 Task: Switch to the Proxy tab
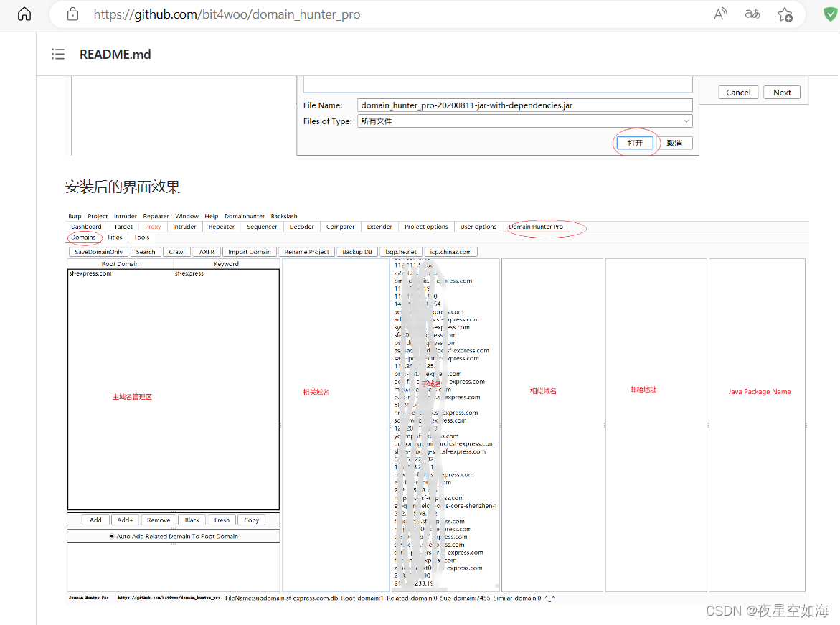[153, 227]
